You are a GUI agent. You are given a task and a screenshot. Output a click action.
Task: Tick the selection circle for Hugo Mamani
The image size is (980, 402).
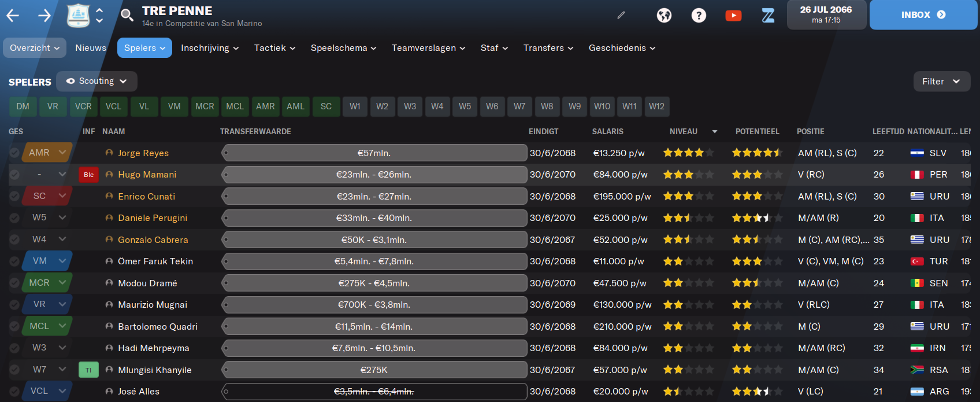pyautogui.click(x=14, y=175)
